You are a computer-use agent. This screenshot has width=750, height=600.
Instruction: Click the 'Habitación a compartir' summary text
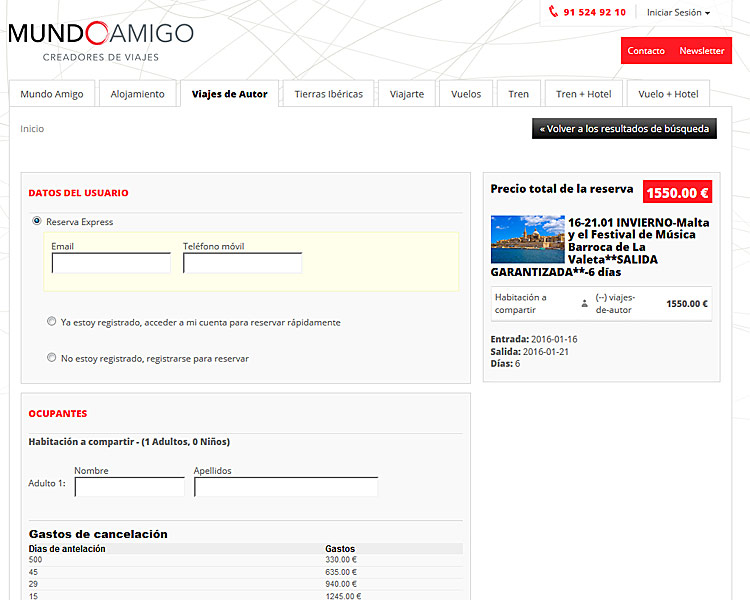point(520,303)
